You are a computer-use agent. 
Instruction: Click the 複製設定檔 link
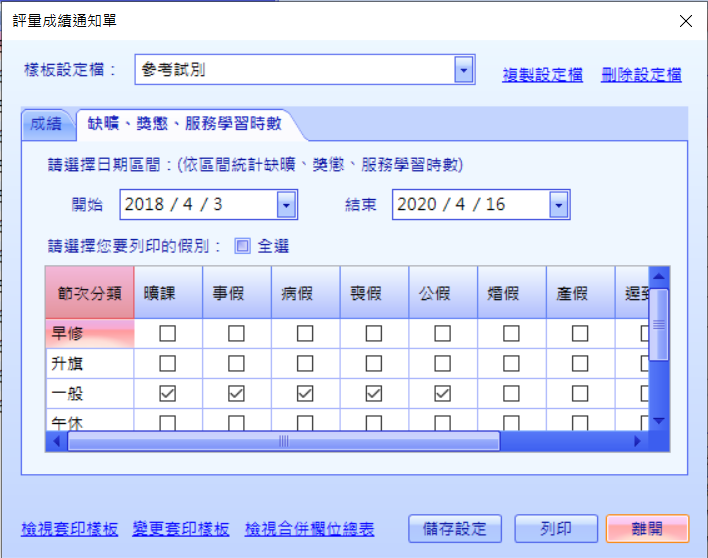(542, 75)
